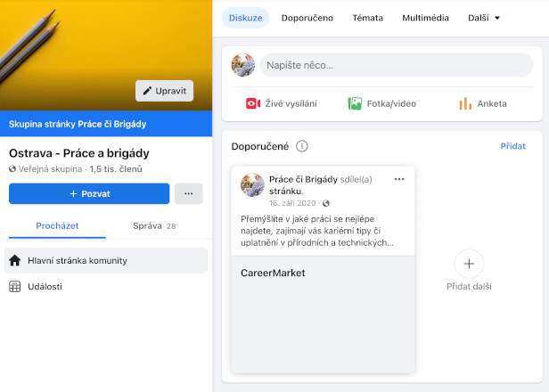Click the Ostrava - Práce a brigády title

[79, 153]
